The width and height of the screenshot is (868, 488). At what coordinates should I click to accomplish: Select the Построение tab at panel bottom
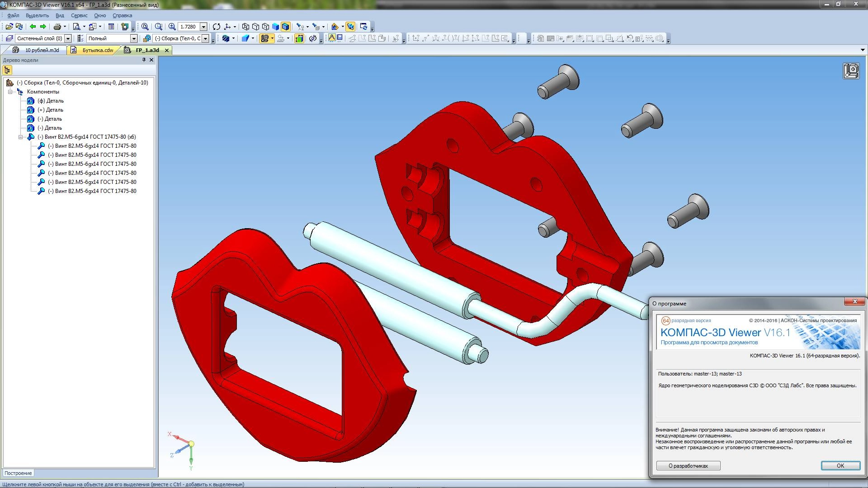pos(19,473)
